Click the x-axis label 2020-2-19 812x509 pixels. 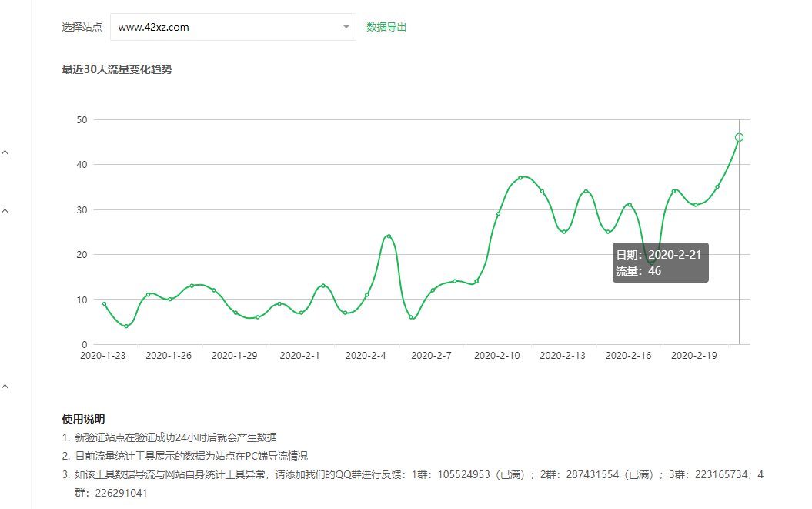point(694,356)
